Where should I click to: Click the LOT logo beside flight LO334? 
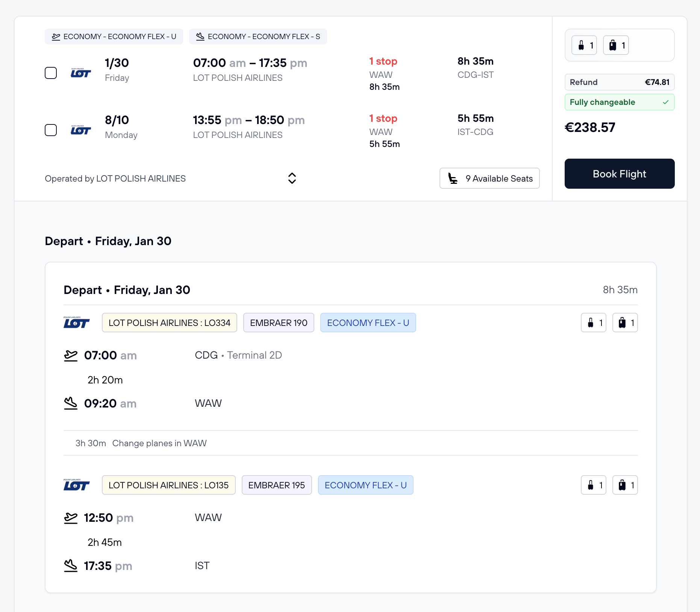(x=77, y=323)
